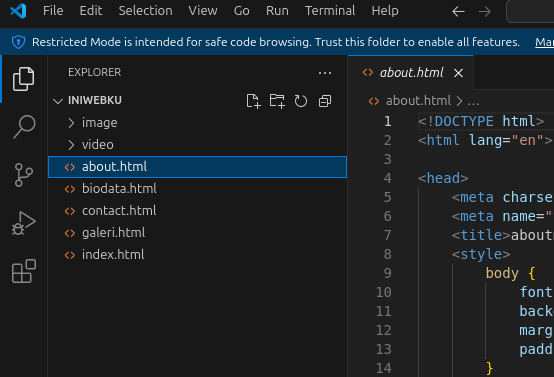Open the Run and Debug view
Screen dimensions: 554x377
click(x=24, y=223)
